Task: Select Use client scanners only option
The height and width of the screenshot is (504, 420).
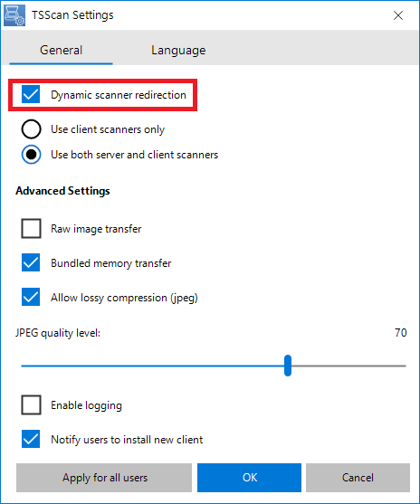Action: pos(31,129)
